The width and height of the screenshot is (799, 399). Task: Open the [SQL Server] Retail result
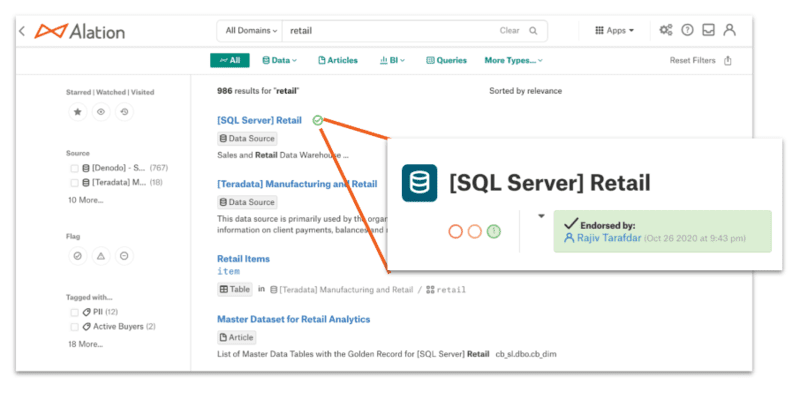tap(259, 120)
